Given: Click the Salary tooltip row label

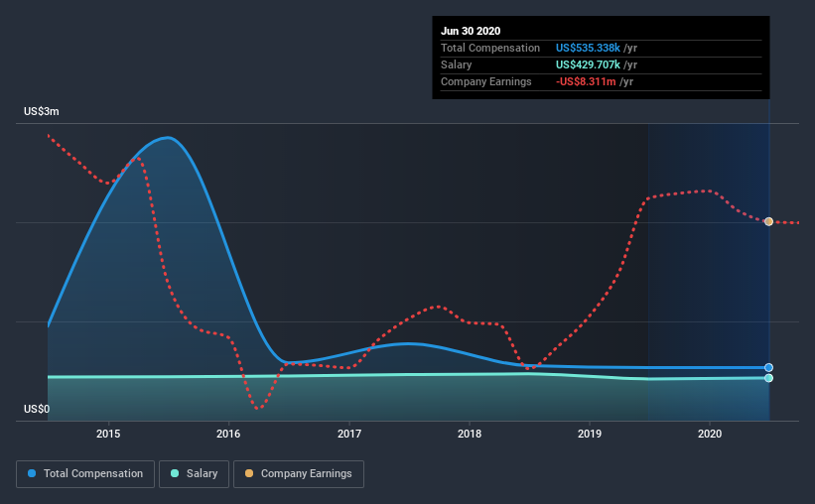Looking at the screenshot, I should pos(457,64).
